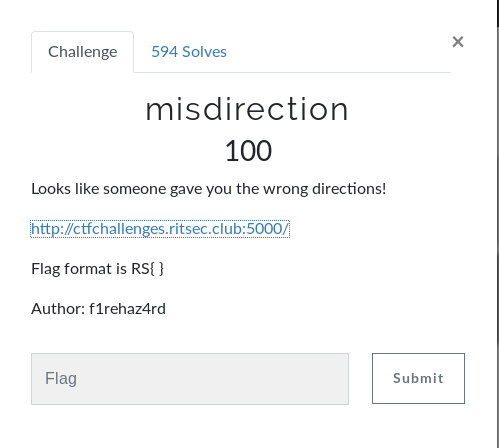Close the challenge dialog with the X icon
The height and width of the screenshot is (448, 499).
coord(458,42)
